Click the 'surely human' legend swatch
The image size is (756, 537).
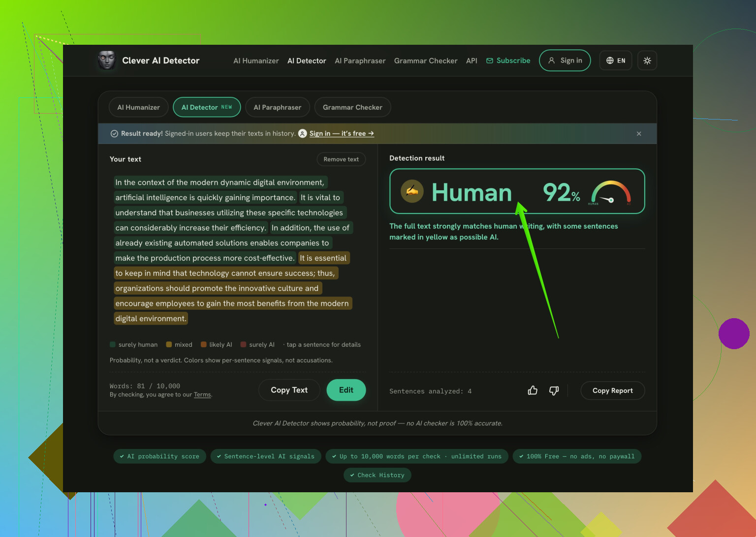pyautogui.click(x=113, y=344)
